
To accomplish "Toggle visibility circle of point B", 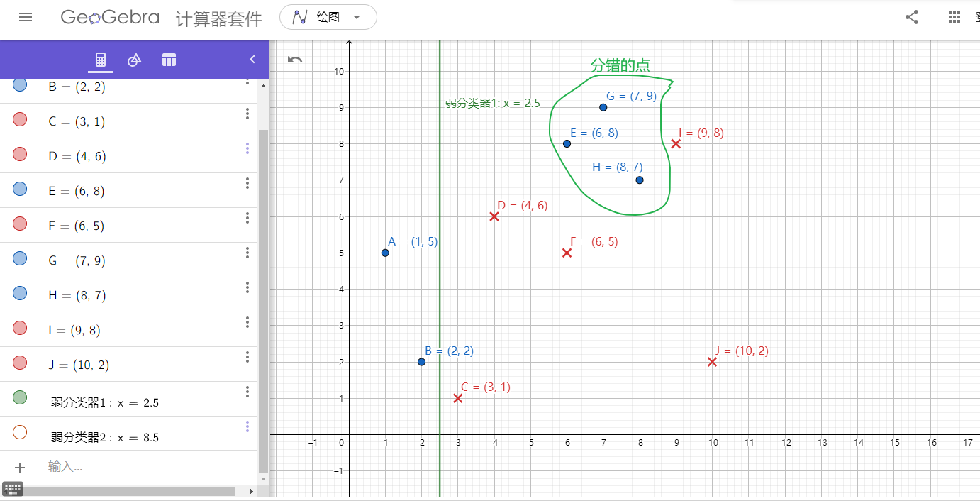I will click(x=20, y=85).
